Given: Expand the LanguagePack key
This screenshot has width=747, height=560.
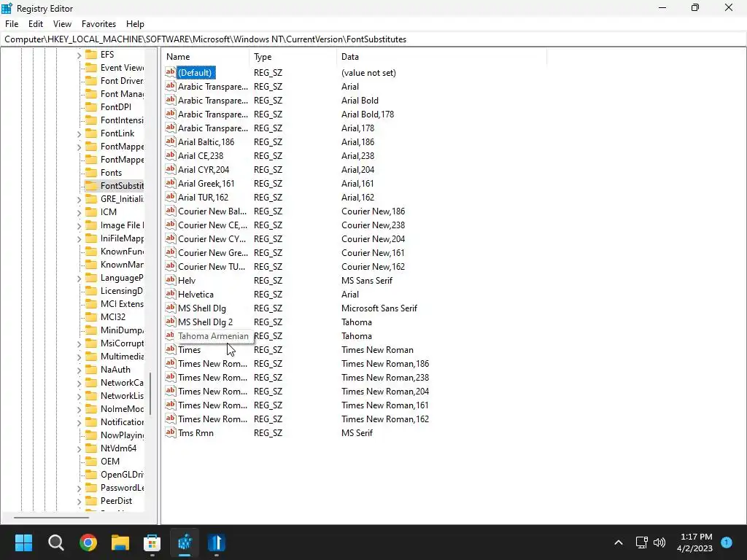Looking at the screenshot, I should [x=79, y=278].
